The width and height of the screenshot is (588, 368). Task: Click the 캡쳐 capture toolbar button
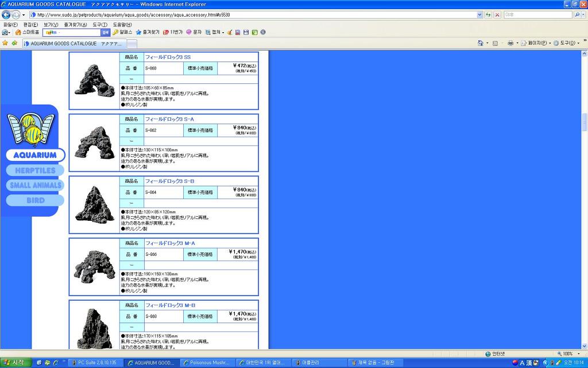212,32
